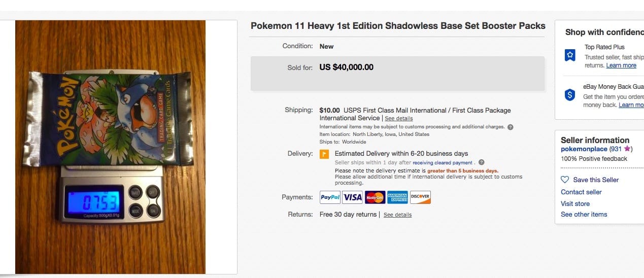Click the Contact seller link
This screenshot has height=278, width=644.
point(581,192)
